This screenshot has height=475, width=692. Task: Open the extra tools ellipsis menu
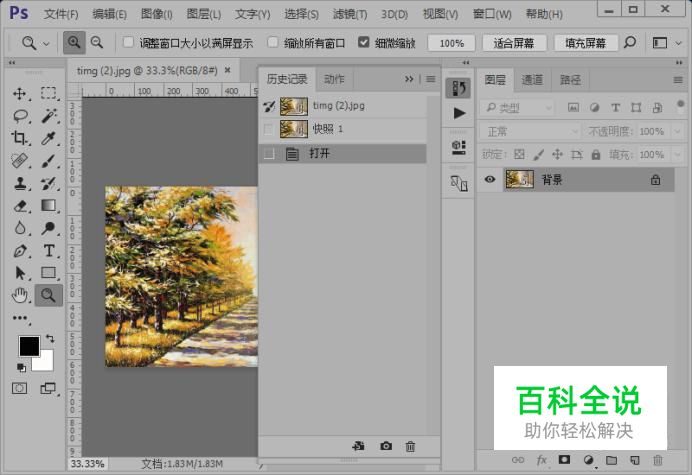(x=20, y=318)
